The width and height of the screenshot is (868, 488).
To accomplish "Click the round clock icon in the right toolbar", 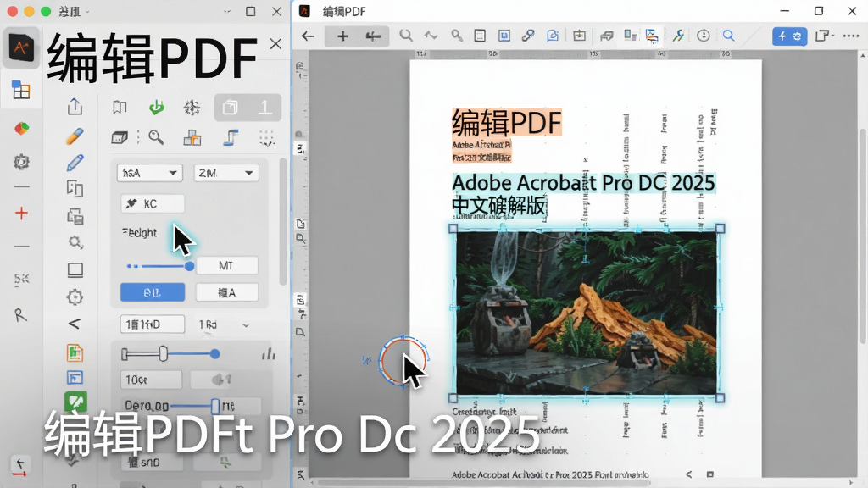I will pos(703,36).
